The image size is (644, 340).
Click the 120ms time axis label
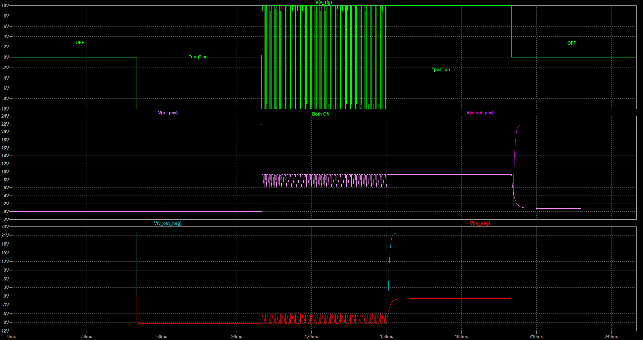[x=311, y=337]
